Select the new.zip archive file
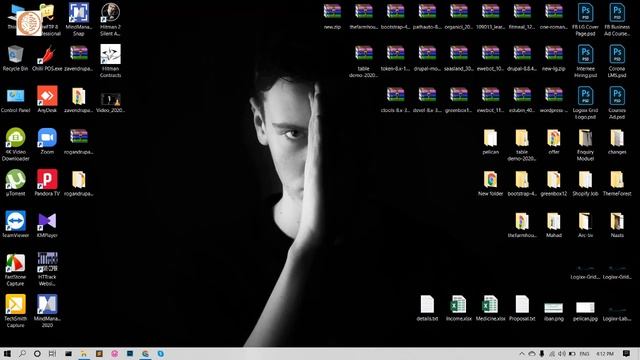This screenshot has height=360, width=640. [332, 16]
